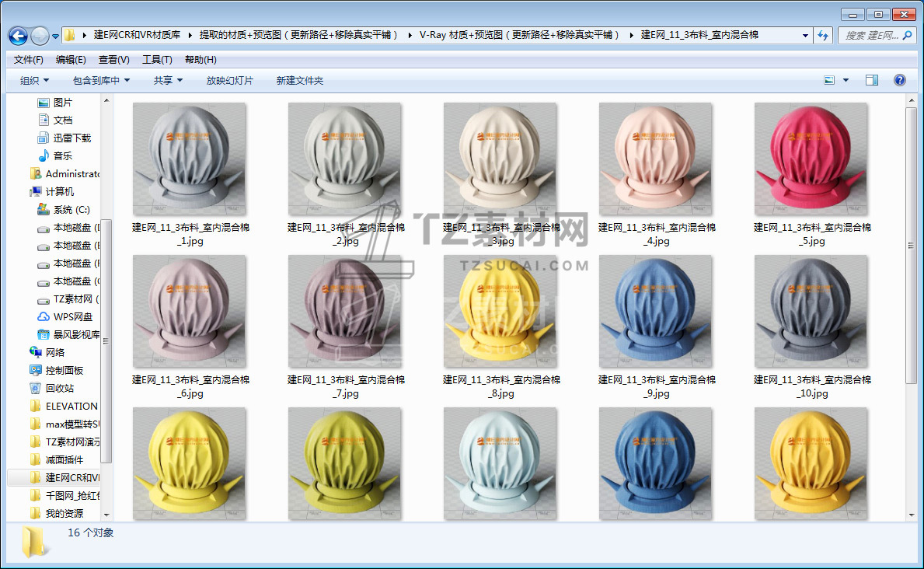
Task: Expand breadcrumb arrow after V-Ray 材质+预览图
Action: (x=631, y=36)
